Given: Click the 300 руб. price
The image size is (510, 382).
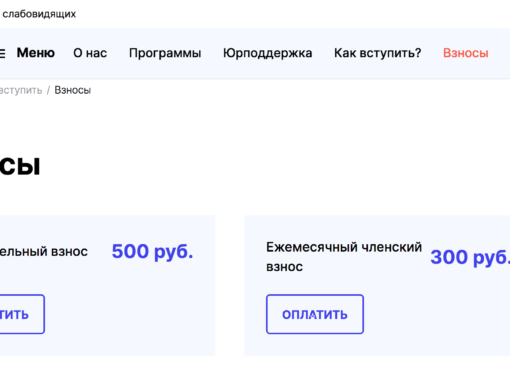Looking at the screenshot, I should click(x=470, y=257).
